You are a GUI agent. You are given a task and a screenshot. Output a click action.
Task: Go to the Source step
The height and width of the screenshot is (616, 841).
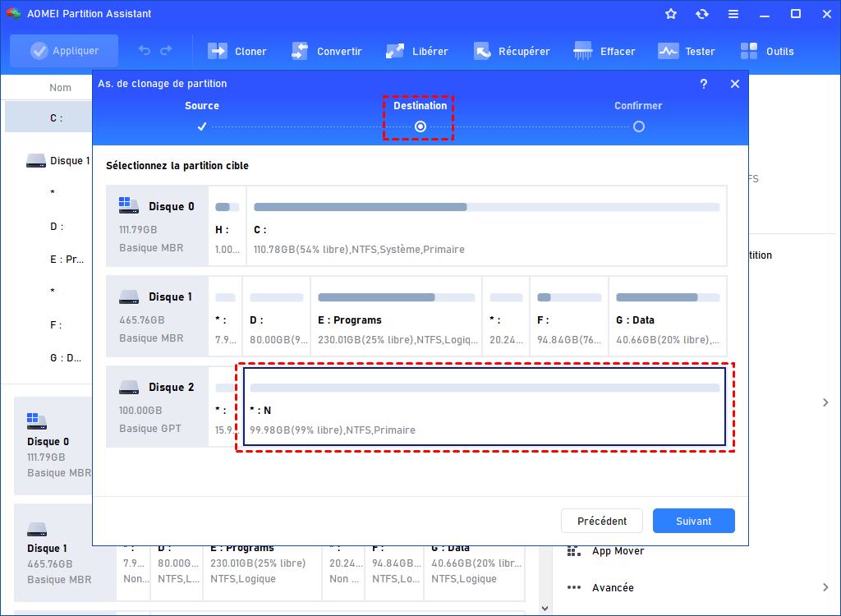(x=202, y=106)
